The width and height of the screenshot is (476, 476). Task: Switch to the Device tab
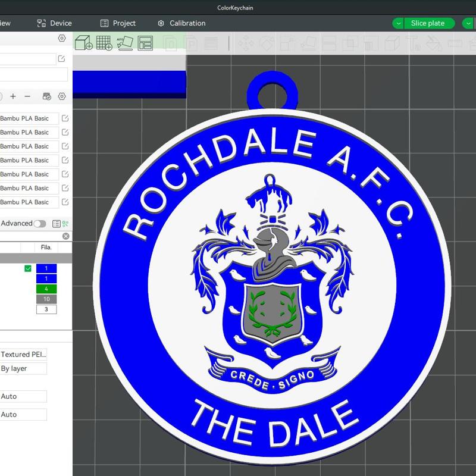click(55, 23)
